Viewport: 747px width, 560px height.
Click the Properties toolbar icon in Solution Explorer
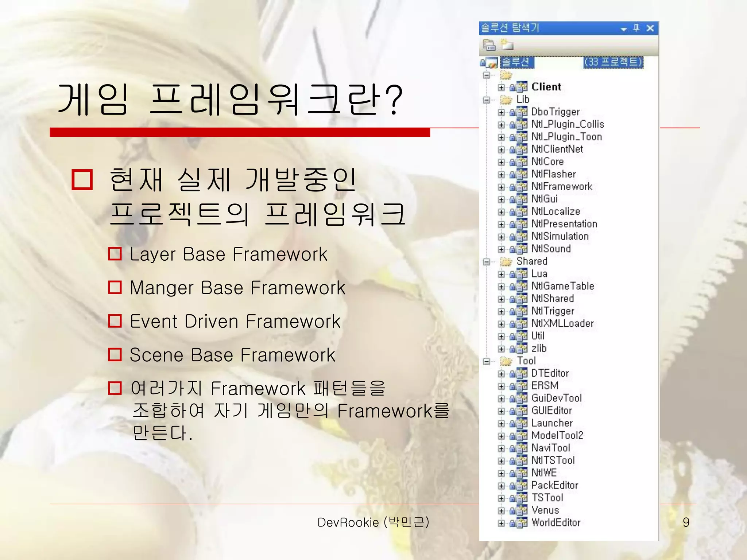(x=489, y=45)
